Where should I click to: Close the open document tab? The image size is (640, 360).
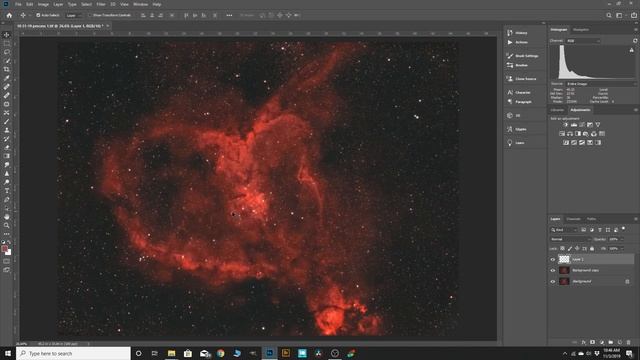click(108, 26)
